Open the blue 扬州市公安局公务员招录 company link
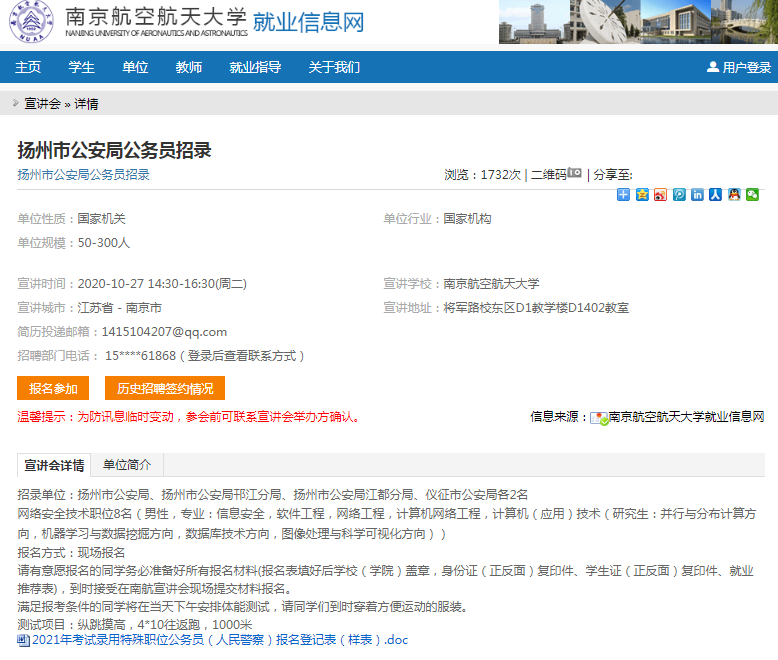 pyautogui.click(x=83, y=175)
